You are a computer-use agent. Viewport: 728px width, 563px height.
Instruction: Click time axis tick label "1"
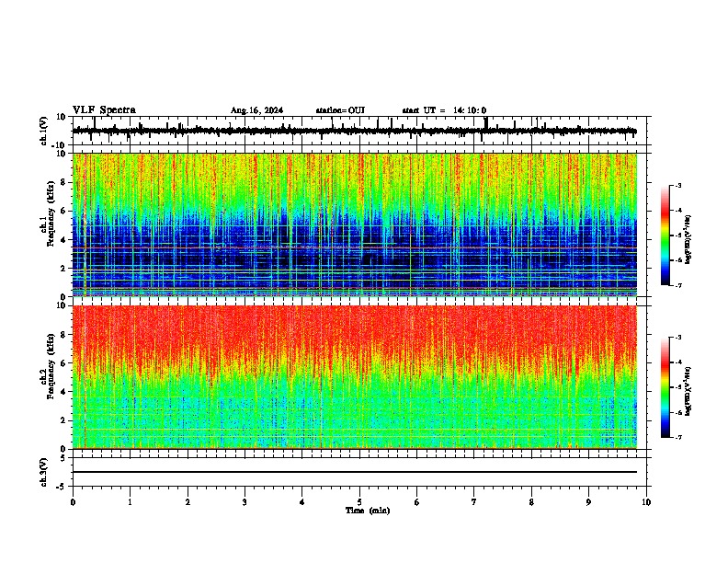(x=130, y=502)
